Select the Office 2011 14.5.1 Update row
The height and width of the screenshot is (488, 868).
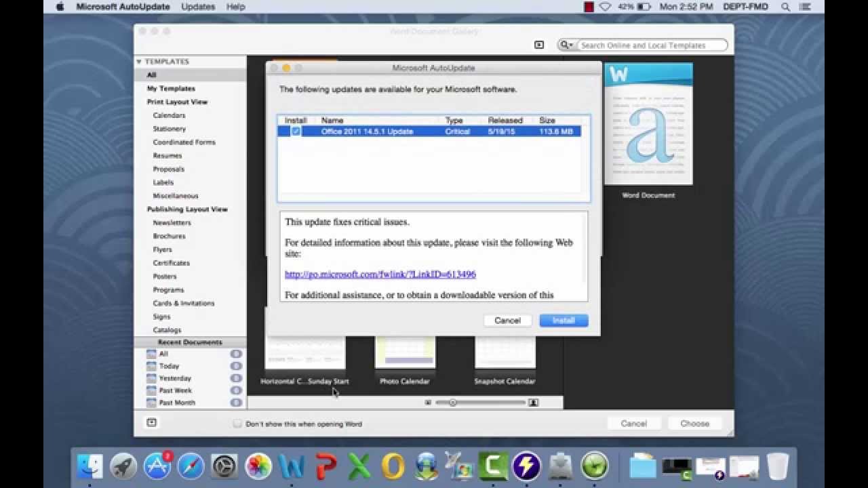430,131
